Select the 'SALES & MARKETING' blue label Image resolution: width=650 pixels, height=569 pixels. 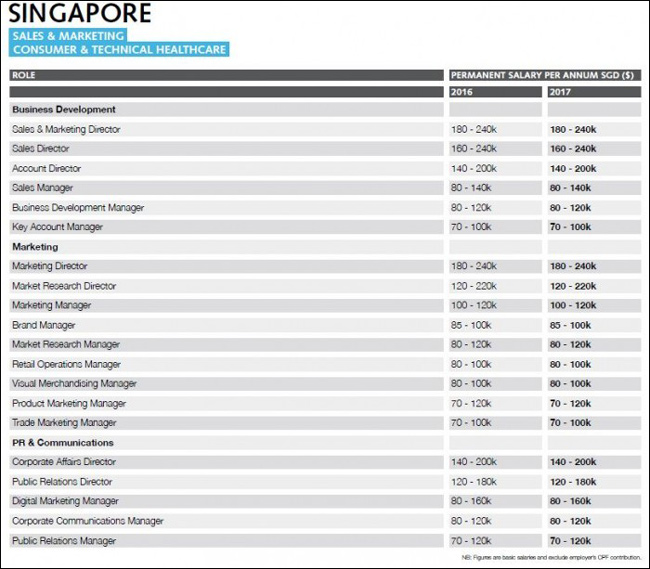[68, 36]
